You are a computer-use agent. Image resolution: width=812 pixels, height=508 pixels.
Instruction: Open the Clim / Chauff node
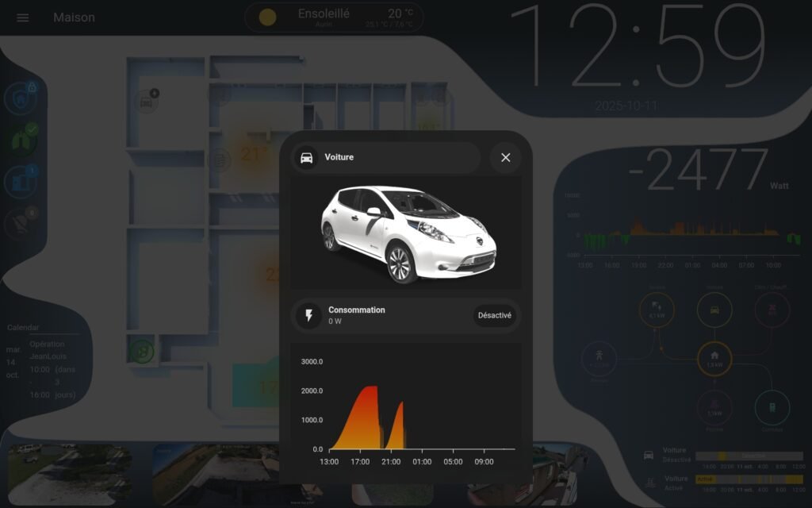772,310
